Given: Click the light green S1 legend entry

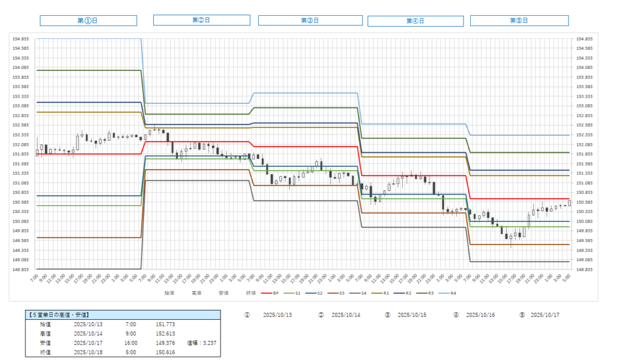Looking at the screenshot, I should click(293, 293).
